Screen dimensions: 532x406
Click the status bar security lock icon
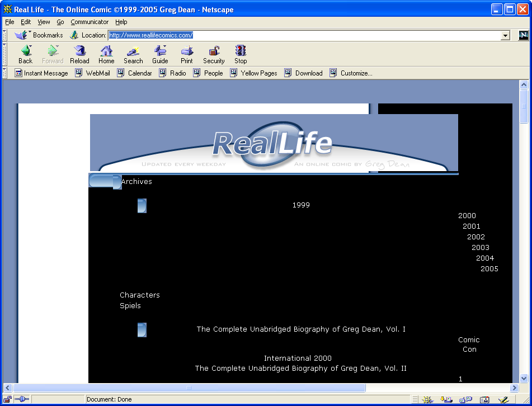(x=7, y=399)
